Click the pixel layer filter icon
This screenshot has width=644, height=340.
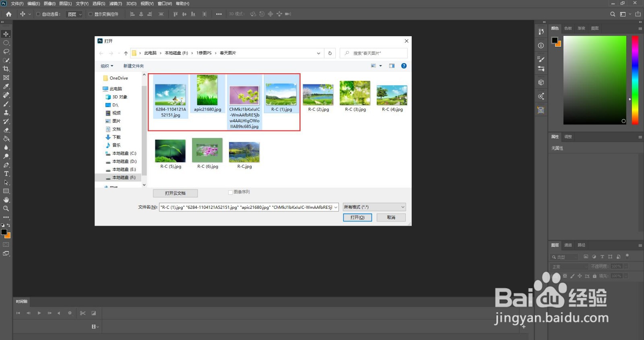[586, 257]
